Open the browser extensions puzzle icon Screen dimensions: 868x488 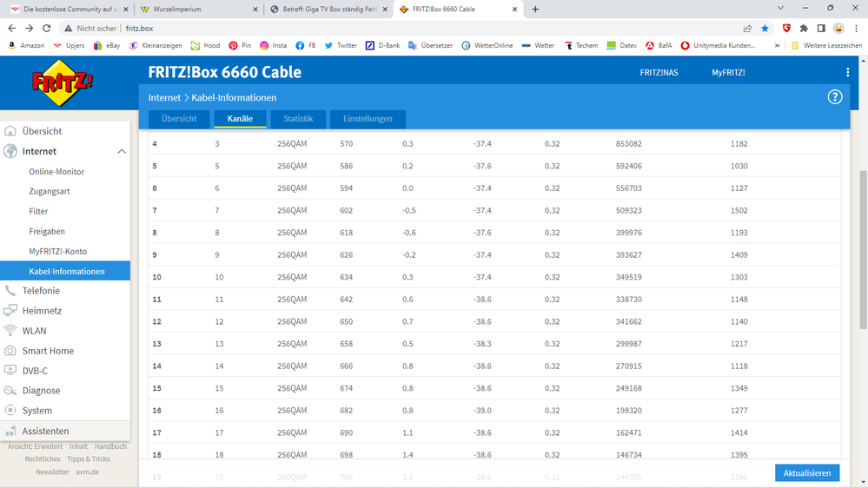tap(804, 28)
